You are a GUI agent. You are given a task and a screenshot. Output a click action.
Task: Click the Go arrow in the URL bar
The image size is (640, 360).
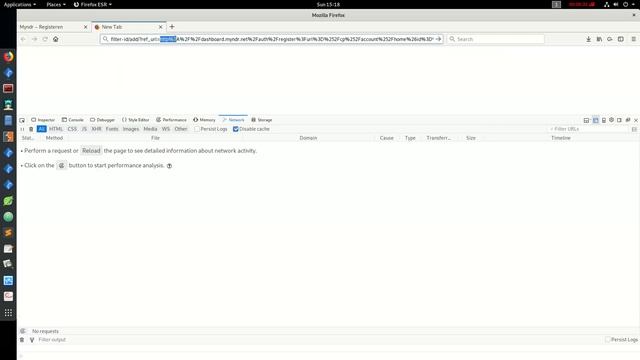click(438, 39)
